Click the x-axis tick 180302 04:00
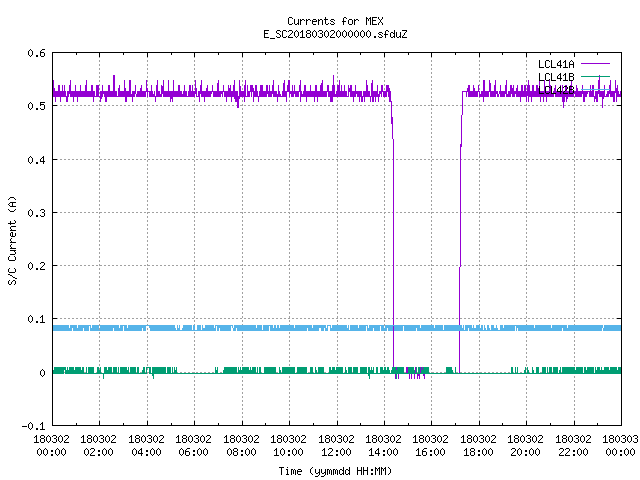This screenshot has width=640, height=480. (146, 445)
